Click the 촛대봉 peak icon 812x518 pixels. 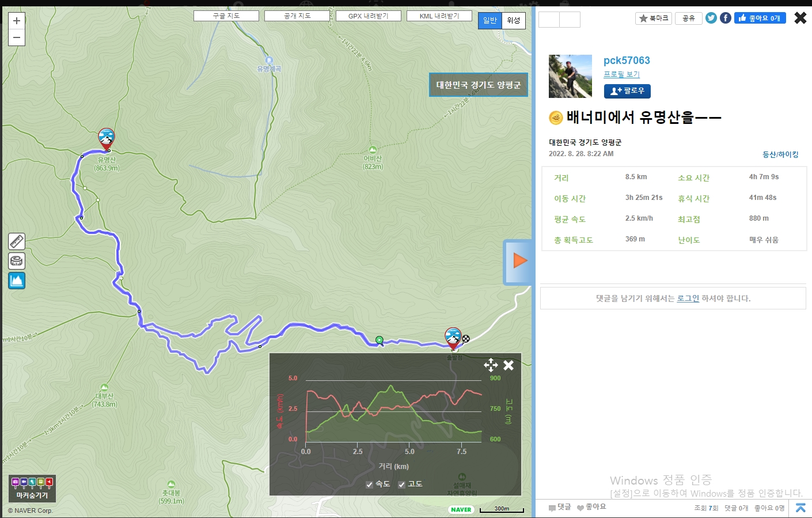[x=171, y=485]
